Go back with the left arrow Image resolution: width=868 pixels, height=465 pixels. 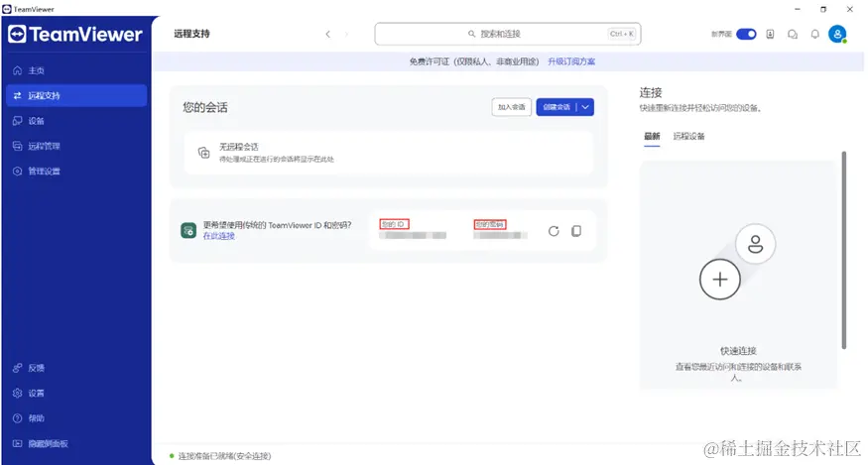coord(327,34)
